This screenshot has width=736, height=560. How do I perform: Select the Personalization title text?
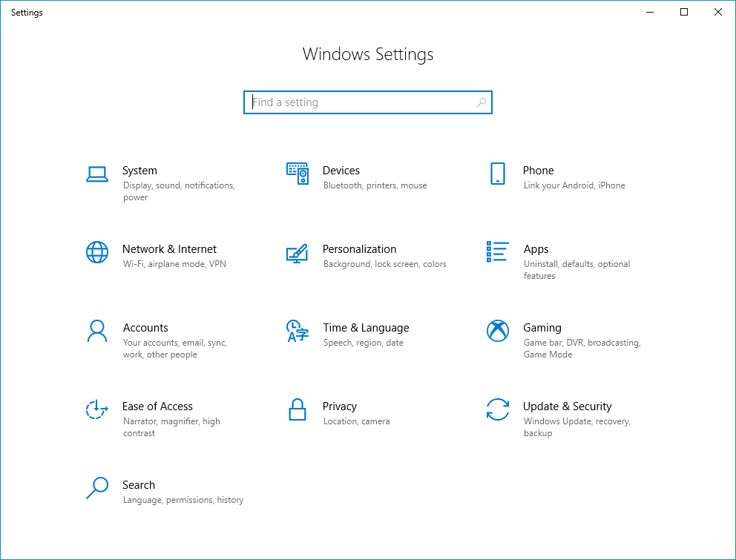click(x=359, y=249)
